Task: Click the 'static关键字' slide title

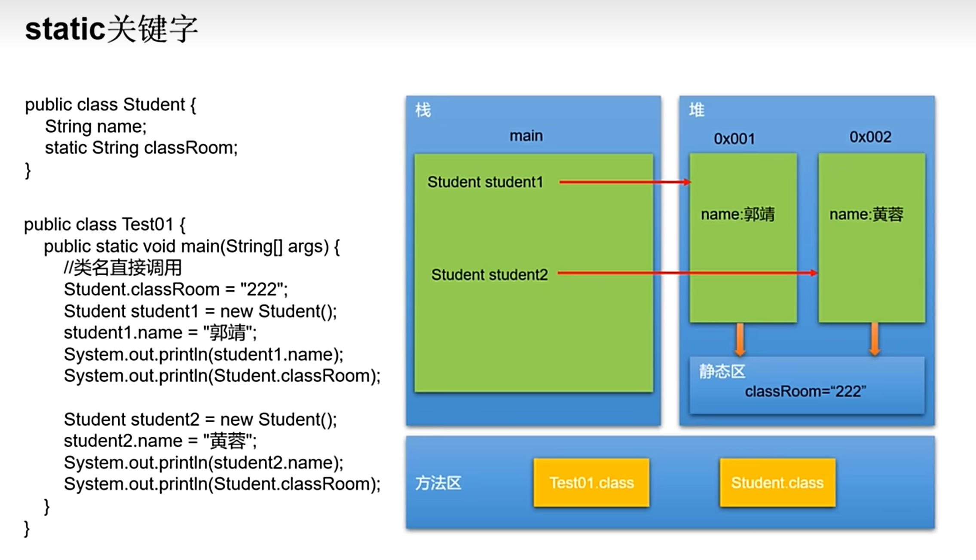Action: [x=111, y=29]
